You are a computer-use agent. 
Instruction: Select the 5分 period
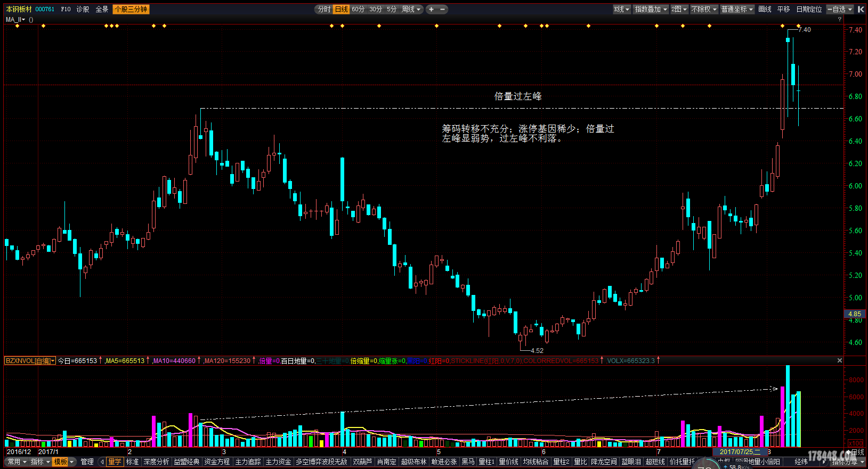[392, 9]
